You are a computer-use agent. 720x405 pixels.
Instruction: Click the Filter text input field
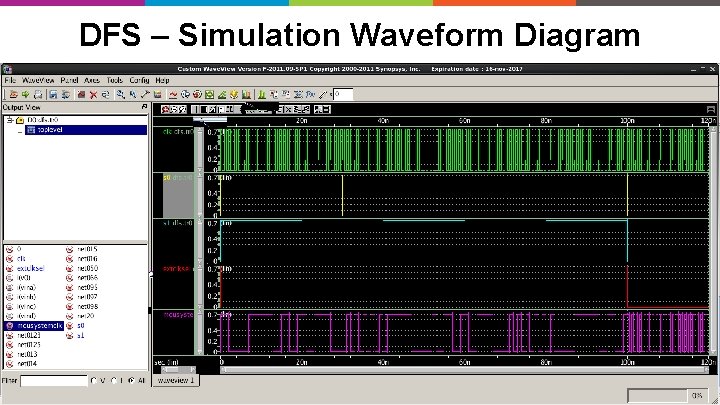click(54, 381)
